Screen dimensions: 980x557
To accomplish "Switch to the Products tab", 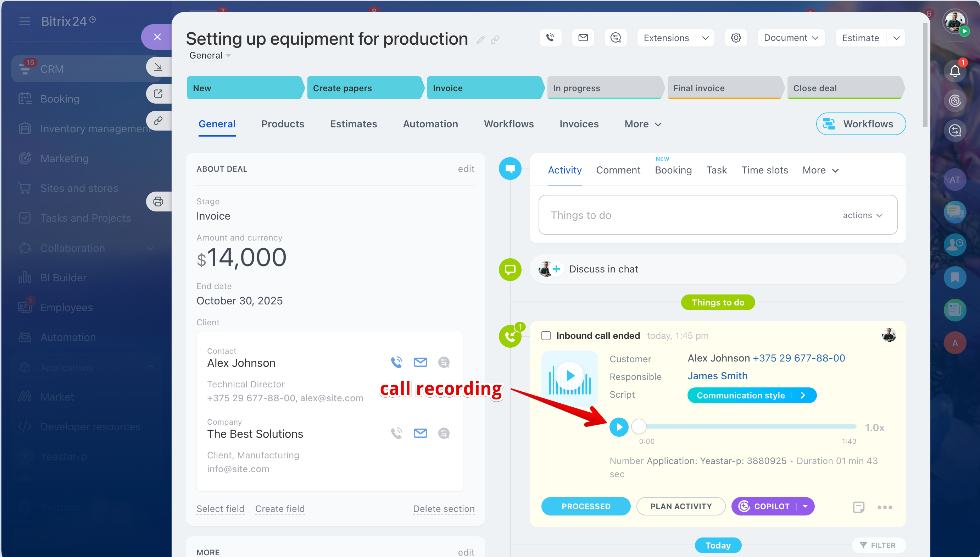I will pos(283,124).
